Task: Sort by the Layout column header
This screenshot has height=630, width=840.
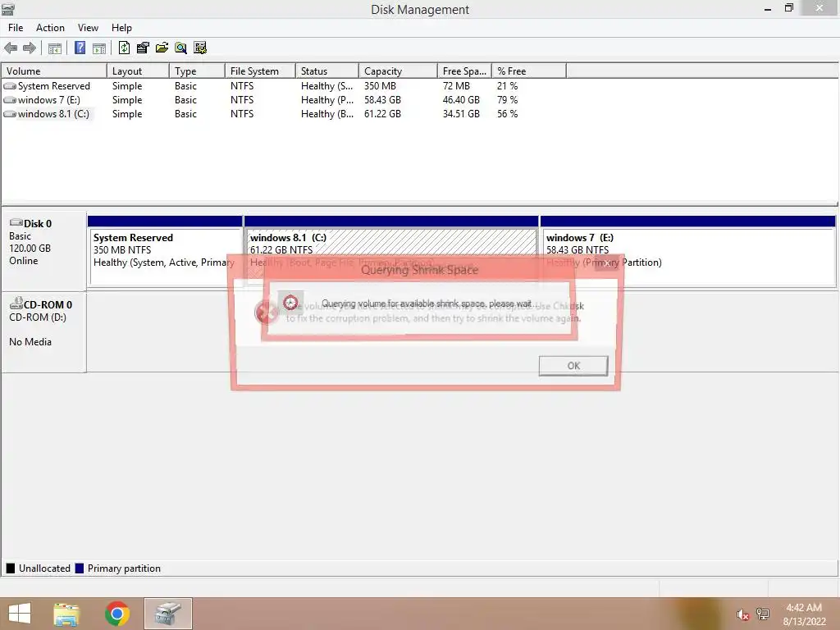Action: pyautogui.click(x=138, y=71)
